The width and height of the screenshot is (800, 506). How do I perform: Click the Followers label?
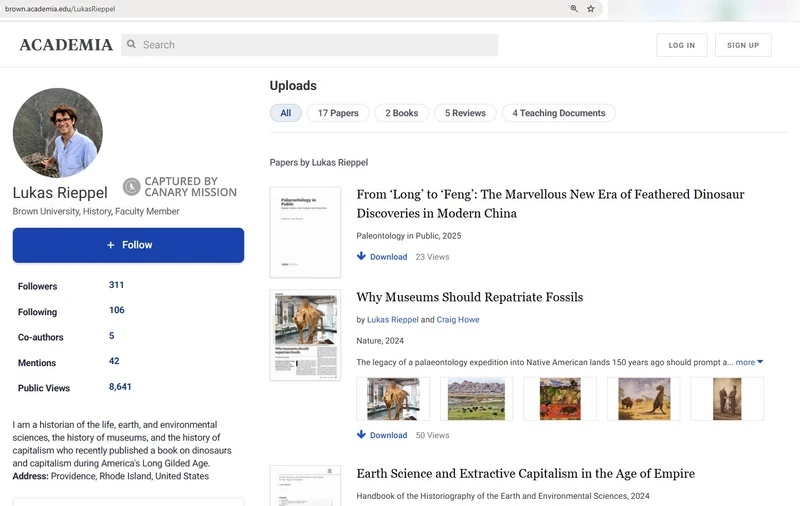click(x=37, y=287)
